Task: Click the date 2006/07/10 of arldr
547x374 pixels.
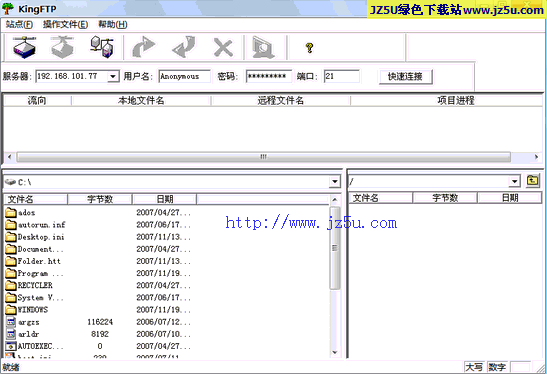Action: click(x=163, y=334)
